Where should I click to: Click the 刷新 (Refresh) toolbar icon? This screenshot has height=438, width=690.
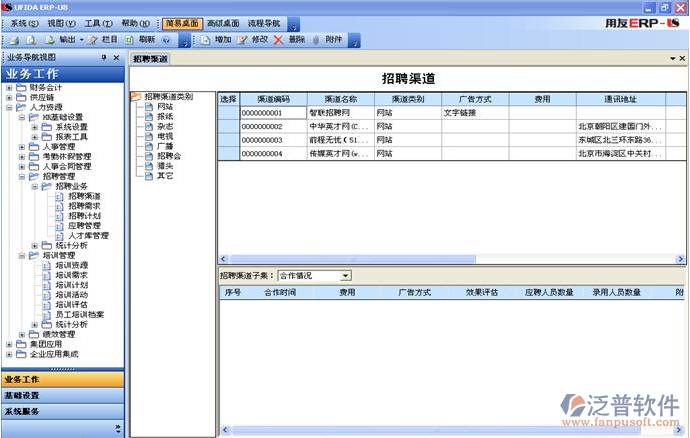coord(130,39)
